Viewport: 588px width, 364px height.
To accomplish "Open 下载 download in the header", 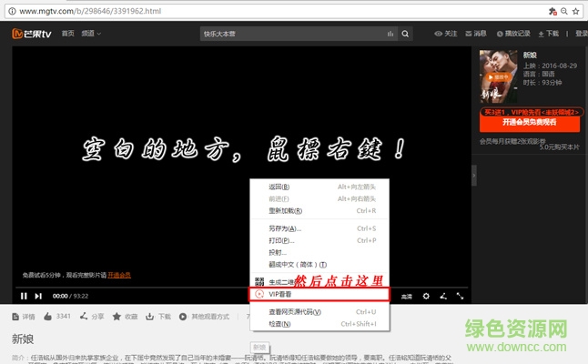I will [x=549, y=34].
